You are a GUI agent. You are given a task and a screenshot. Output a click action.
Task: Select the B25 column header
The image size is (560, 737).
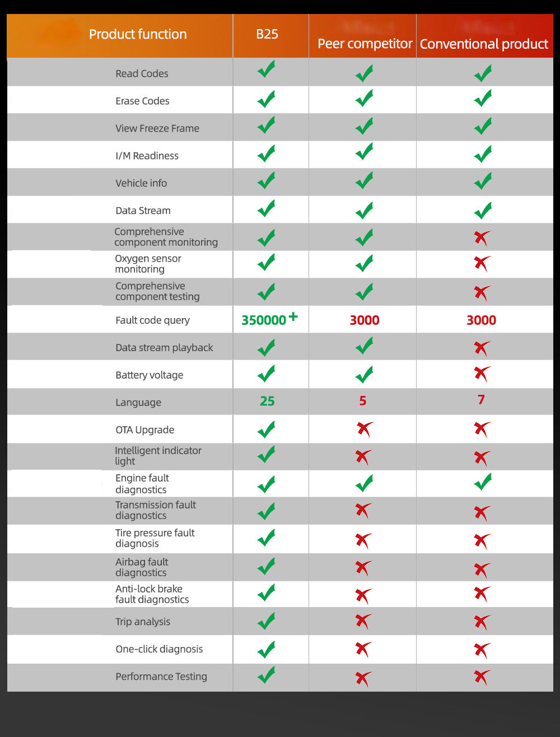click(x=267, y=34)
